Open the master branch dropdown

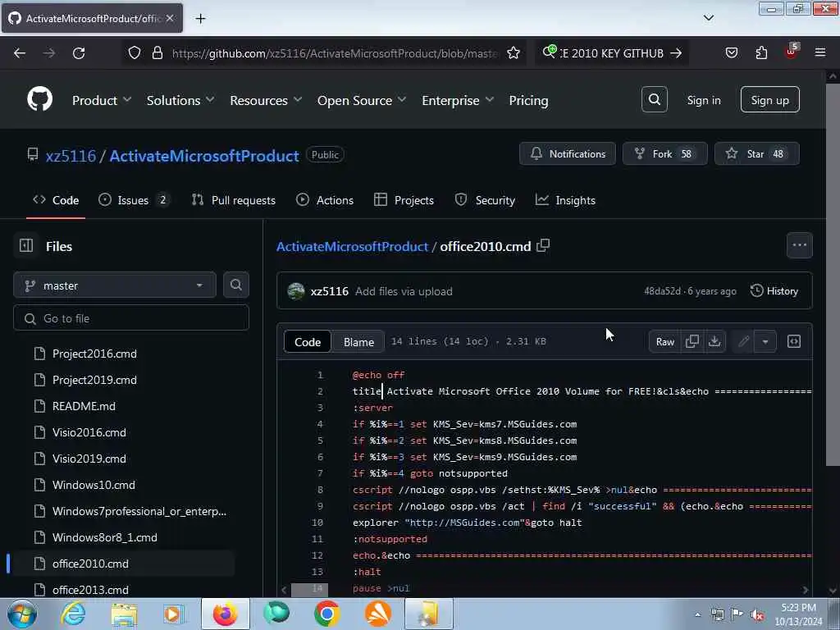[115, 285]
